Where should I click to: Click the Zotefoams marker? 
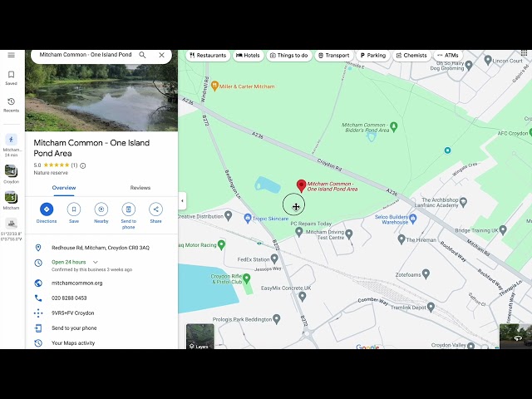click(426, 273)
